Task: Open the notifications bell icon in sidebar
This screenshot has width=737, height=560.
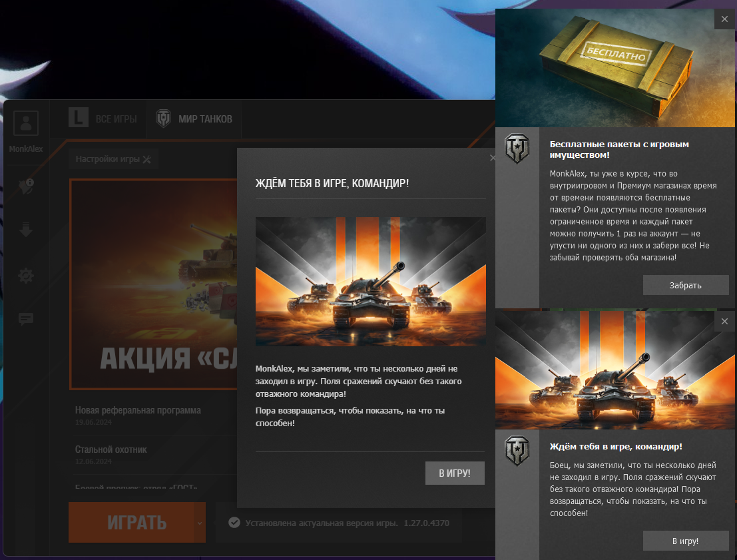Action: pos(26,186)
